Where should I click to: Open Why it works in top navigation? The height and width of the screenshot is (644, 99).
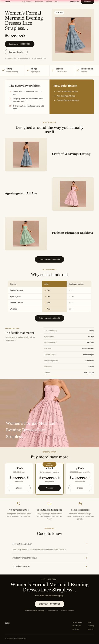point(27,1)
